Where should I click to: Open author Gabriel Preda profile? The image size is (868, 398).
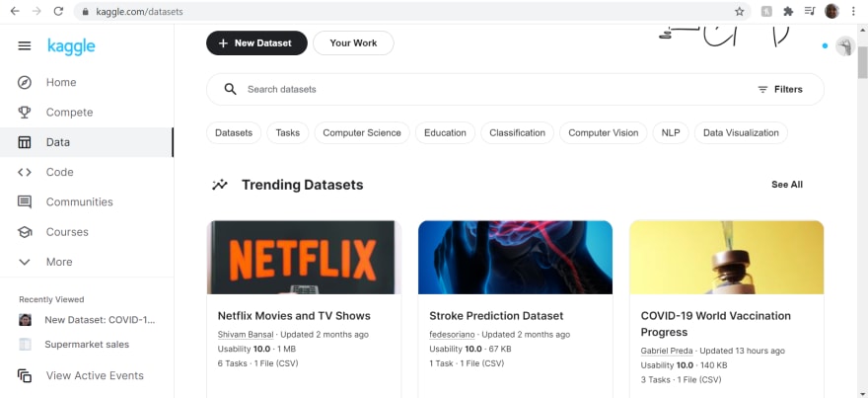point(667,351)
